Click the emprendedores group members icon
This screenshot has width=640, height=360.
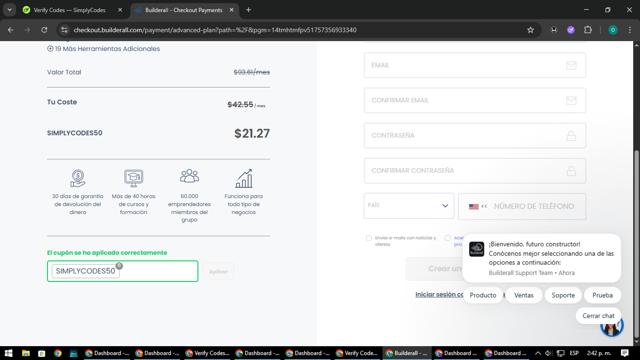point(189,176)
